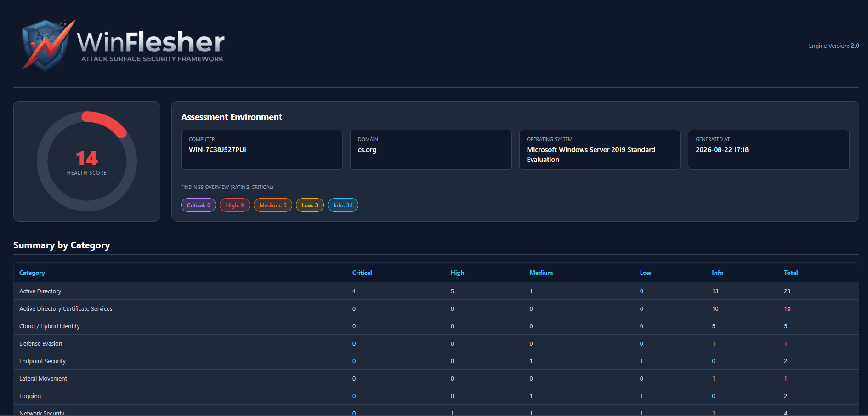Click the DOMAIN info card
Viewport: 868px width, 416px height.
pos(431,149)
